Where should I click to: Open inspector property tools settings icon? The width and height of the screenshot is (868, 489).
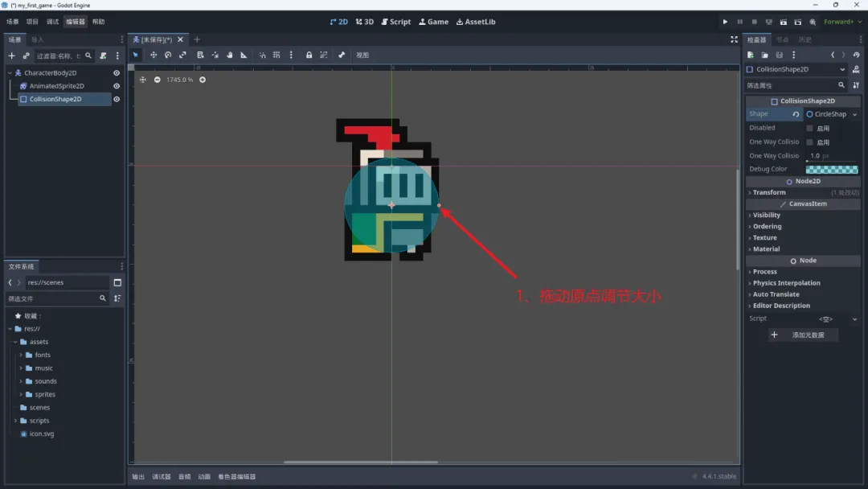pyautogui.click(x=857, y=85)
